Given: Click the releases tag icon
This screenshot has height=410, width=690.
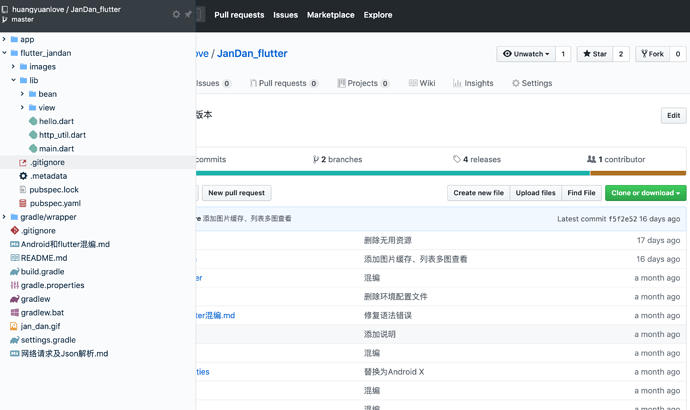Looking at the screenshot, I should pyautogui.click(x=457, y=159).
